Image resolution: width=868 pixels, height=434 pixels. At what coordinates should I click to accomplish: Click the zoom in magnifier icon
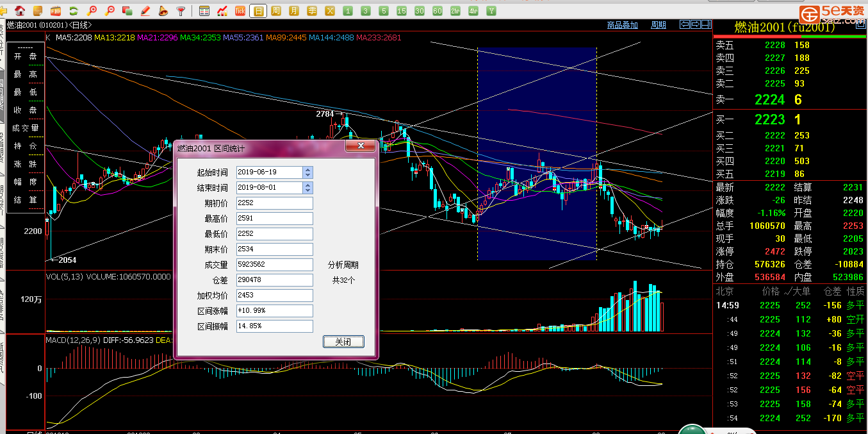[x=92, y=11]
